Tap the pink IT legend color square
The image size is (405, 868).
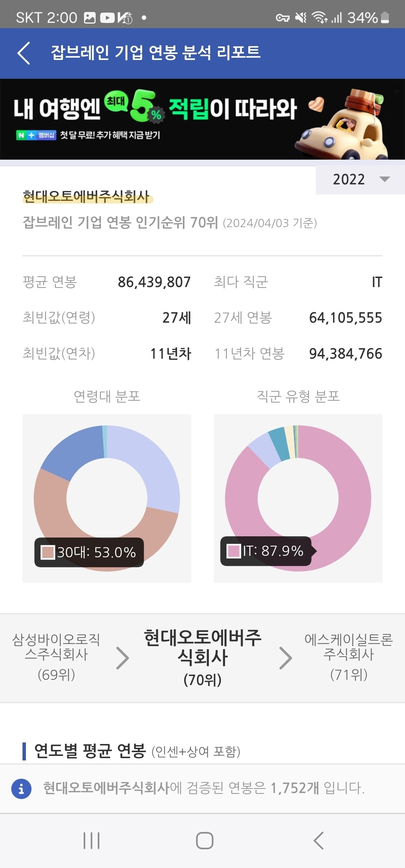click(x=234, y=551)
